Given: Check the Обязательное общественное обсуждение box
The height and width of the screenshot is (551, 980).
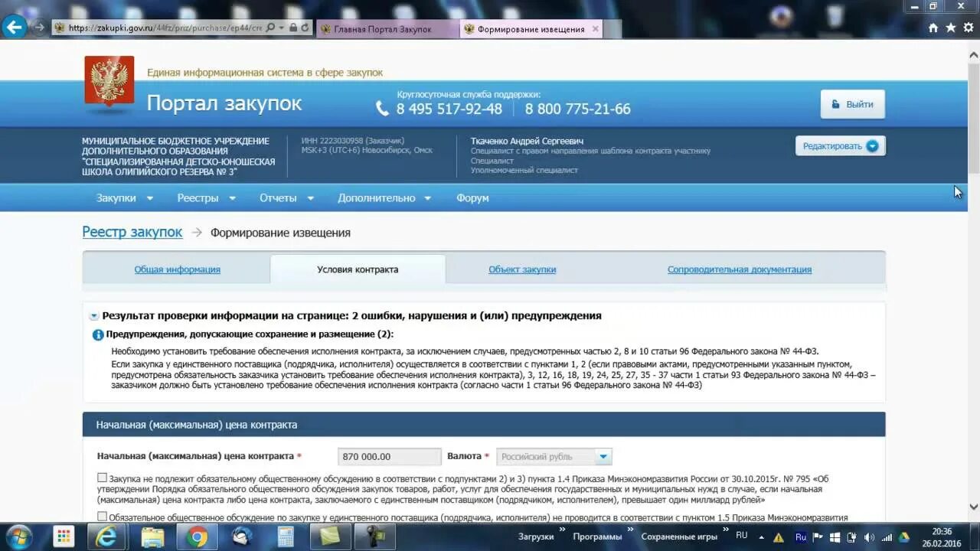Looking at the screenshot, I should (103, 517).
